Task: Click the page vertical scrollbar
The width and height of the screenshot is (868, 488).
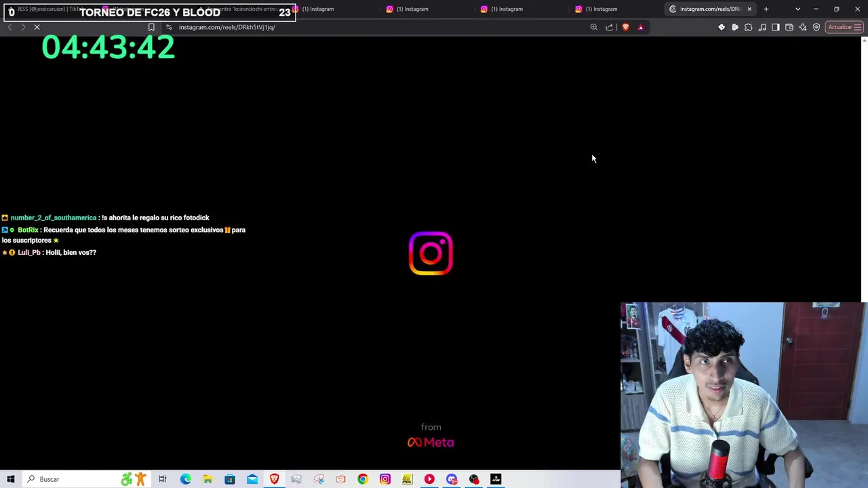Action: click(x=864, y=169)
